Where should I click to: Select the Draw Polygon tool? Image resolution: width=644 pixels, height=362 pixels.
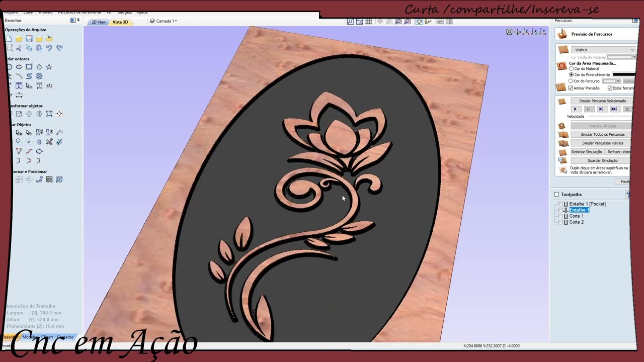(39, 67)
